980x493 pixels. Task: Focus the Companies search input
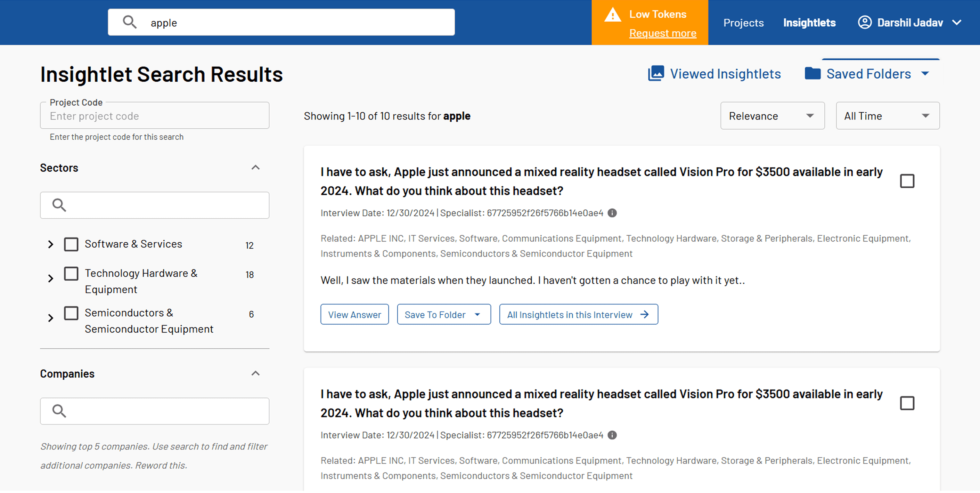pyautogui.click(x=154, y=412)
